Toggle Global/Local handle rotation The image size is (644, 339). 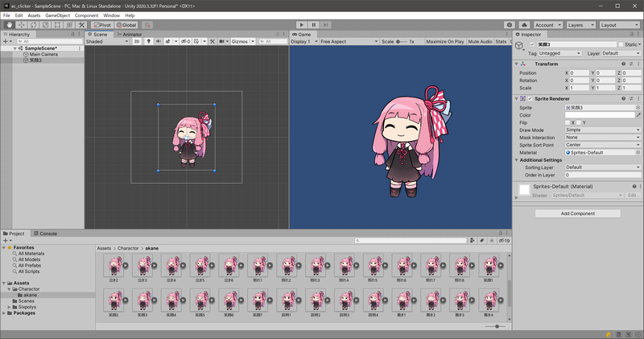coord(126,25)
